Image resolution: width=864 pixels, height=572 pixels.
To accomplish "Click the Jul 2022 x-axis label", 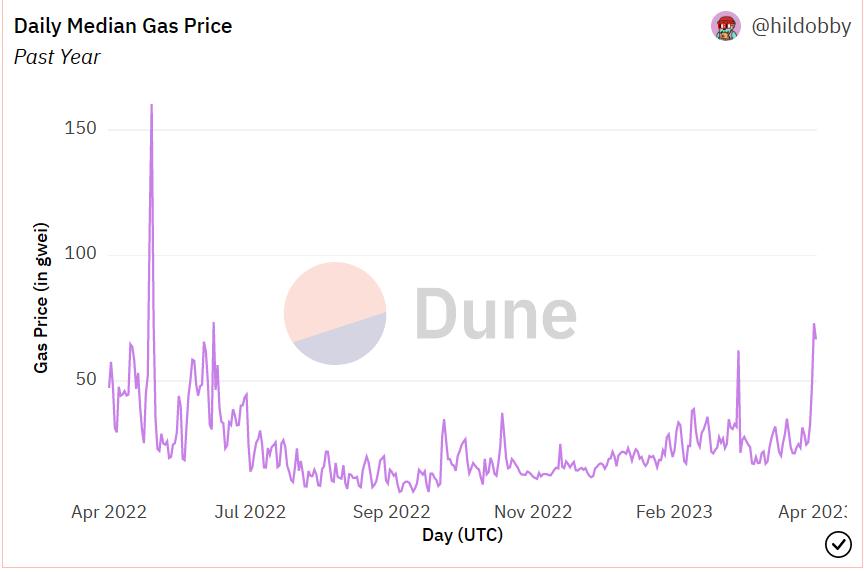I will tap(250, 512).
